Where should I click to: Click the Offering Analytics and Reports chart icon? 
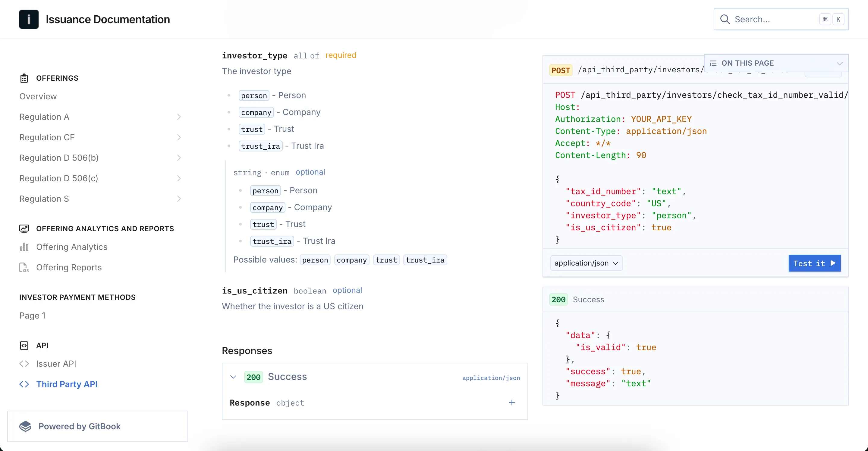tap(24, 229)
